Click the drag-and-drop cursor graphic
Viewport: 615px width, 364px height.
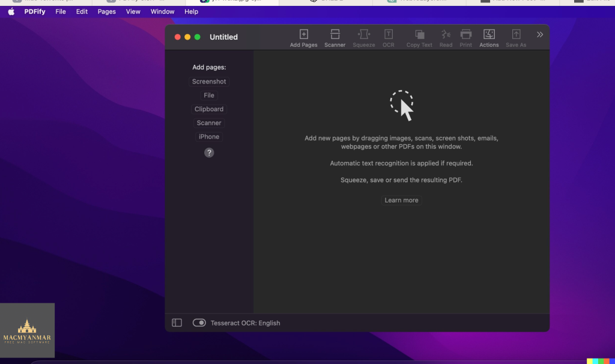click(x=402, y=106)
